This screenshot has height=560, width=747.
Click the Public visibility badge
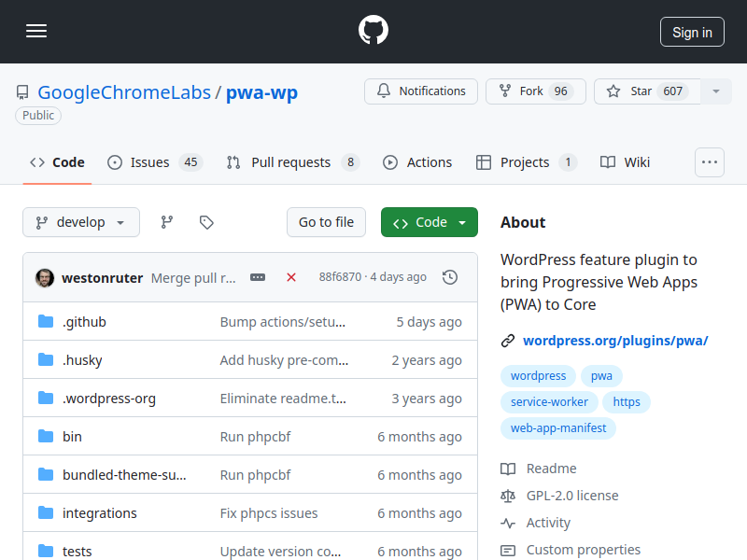(x=38, y=115)
